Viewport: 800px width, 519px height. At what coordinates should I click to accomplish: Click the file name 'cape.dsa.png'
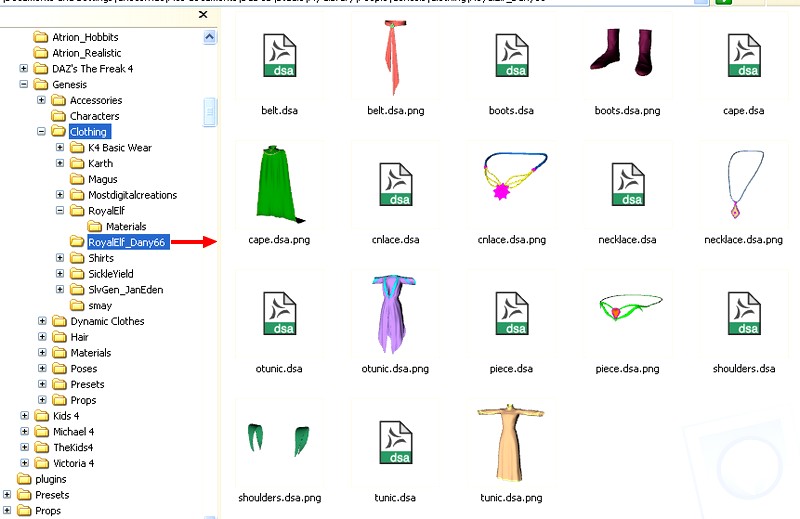(279, 239)
